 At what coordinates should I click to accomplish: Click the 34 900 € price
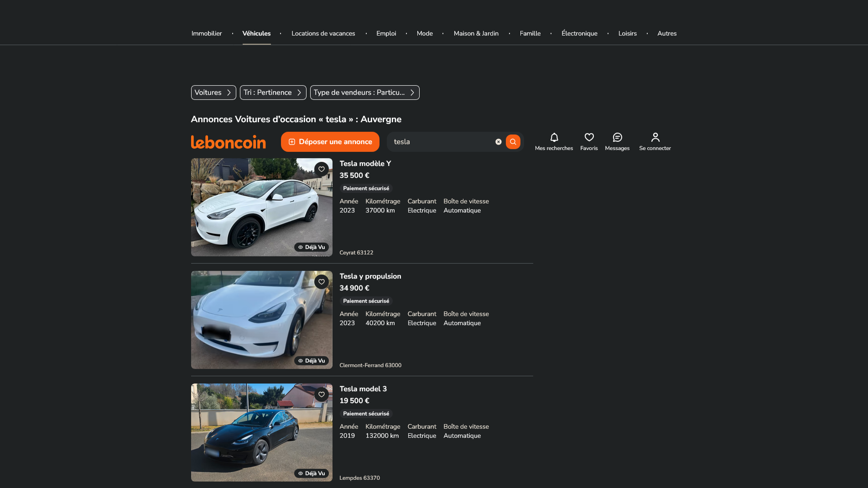point(354,288)
